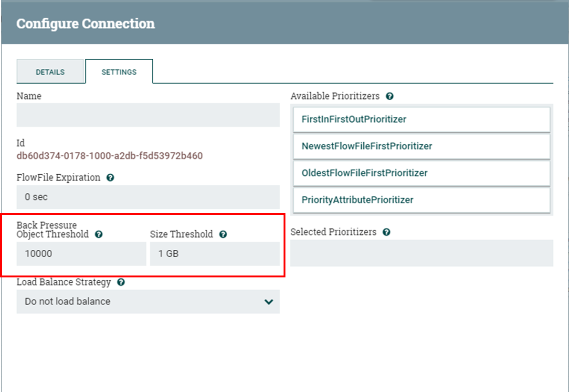Click the Object Threshold field showing 10000
569x392 pixels.
[x=81, y=254]
